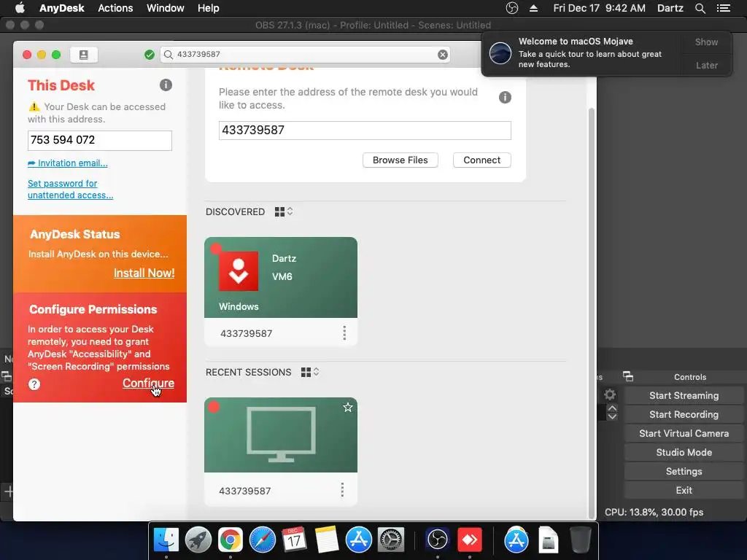Enable Studio Mode in OBS
Screen dimensions: 747x560
(684, 452)
